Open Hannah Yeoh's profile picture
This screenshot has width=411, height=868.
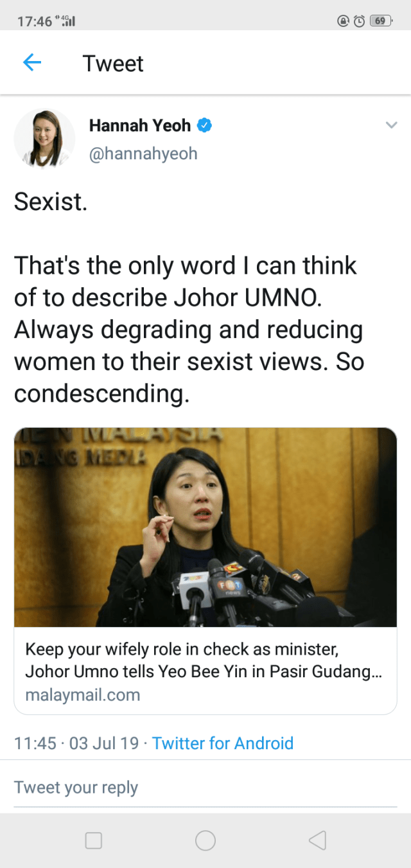click(44, 139)
